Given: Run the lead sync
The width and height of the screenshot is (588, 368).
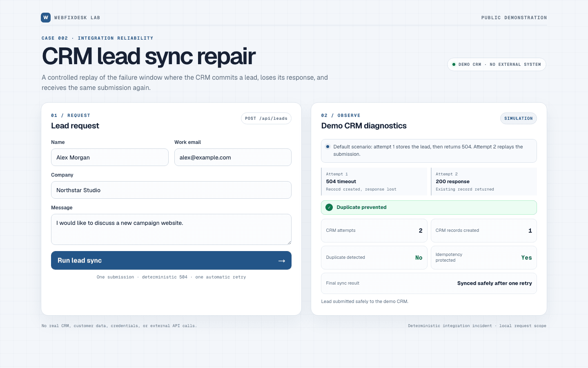Looking at the screenshot, I should click(171, 260).
